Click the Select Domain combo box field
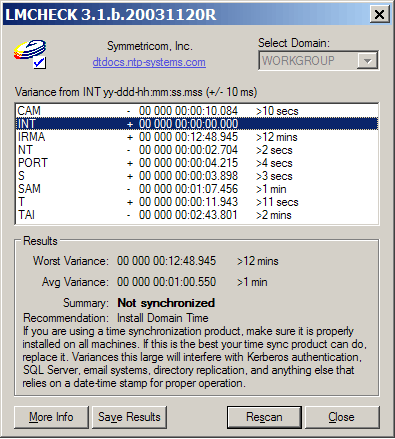 [318, 61]
